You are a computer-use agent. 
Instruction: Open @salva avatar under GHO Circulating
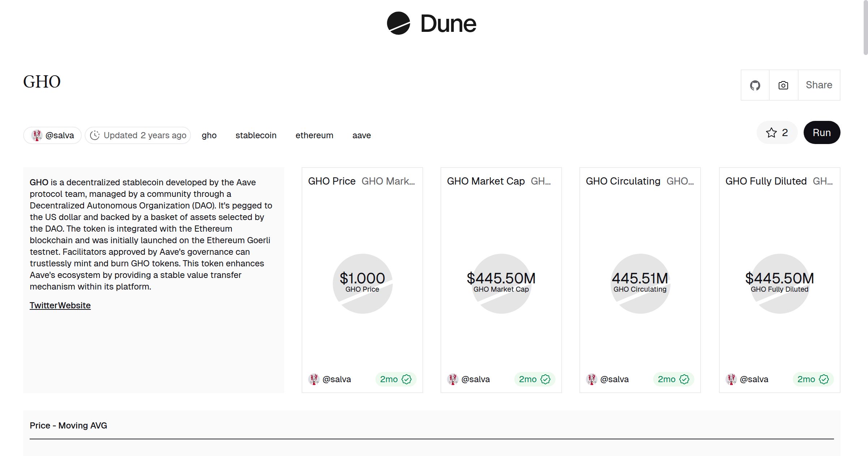(x=592, y=379)
